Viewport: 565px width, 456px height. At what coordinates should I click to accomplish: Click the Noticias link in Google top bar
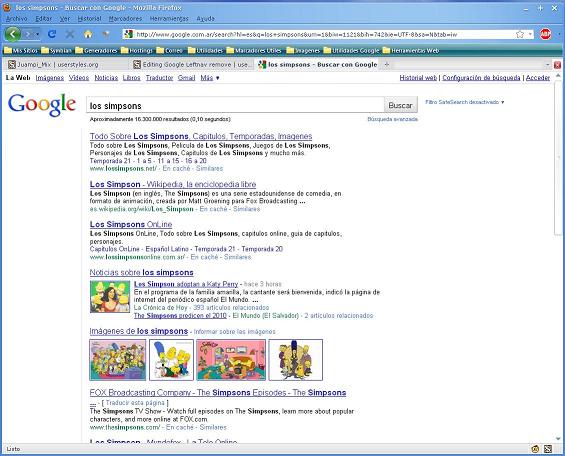tap(106, 78)
